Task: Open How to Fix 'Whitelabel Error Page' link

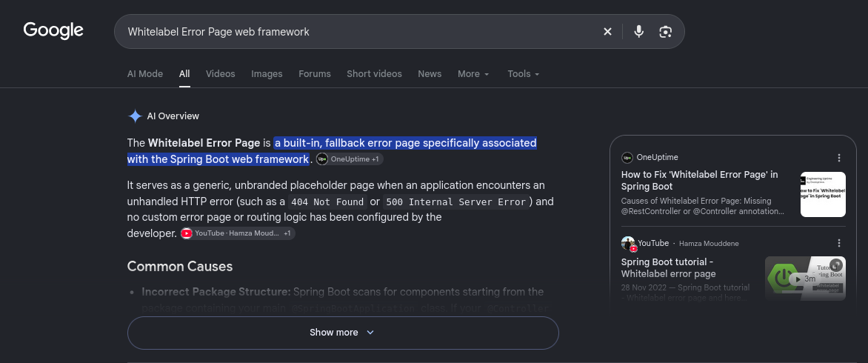Action: coord(699,181)
